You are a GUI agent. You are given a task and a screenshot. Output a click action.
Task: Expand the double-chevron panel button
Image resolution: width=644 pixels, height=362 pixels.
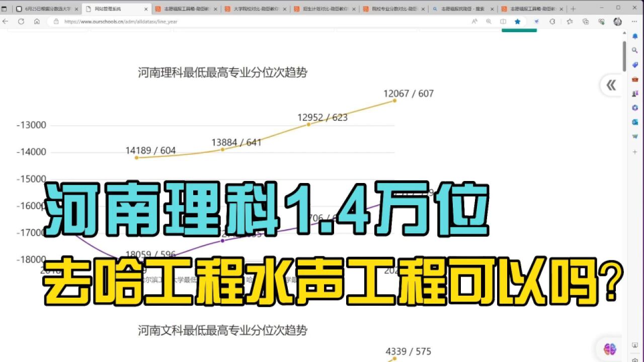coord(611,85)
